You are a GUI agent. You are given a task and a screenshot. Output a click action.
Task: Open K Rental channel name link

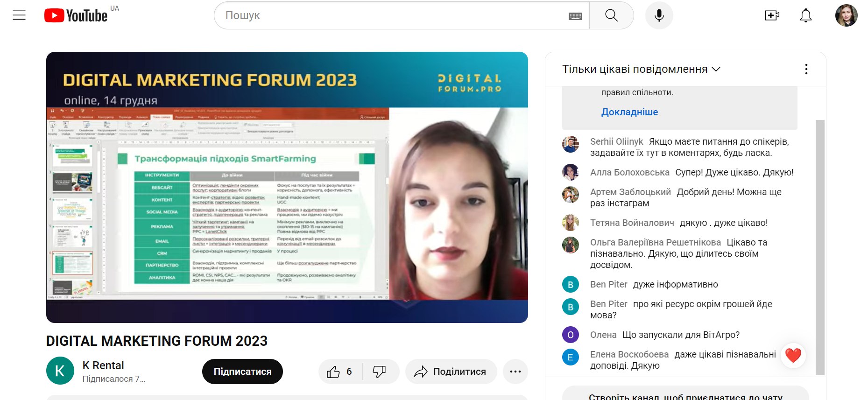(x=103, y=365)
